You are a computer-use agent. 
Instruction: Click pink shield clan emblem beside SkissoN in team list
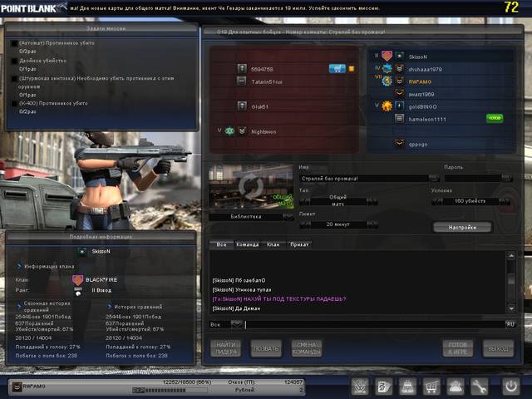pyautogui.click(x=387, y=56)
